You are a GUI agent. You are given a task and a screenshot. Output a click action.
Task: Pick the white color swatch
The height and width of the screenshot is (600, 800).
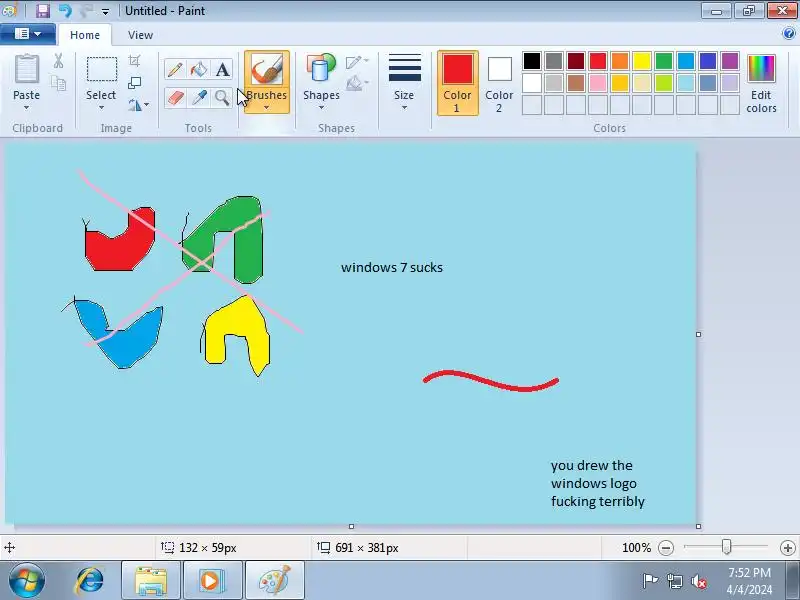coord(532,83)
